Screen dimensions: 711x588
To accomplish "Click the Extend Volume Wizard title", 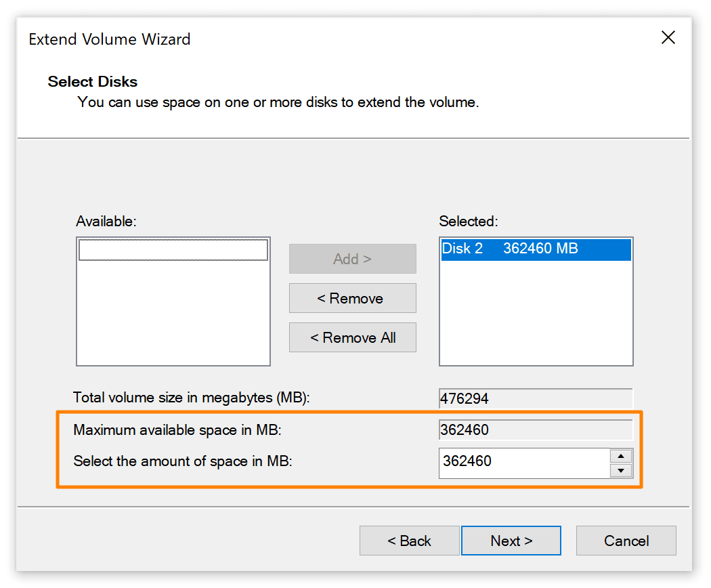I will point(109,39).
